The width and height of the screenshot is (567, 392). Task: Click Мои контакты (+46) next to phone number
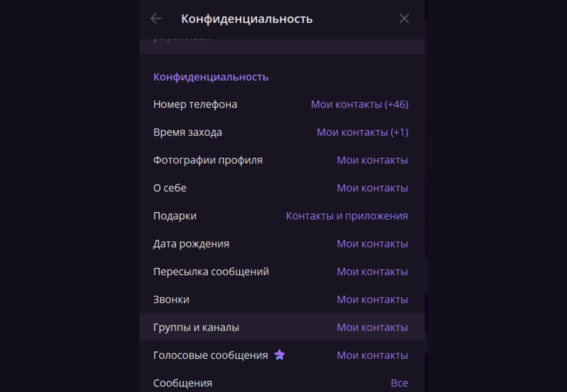[x=359, y=104]
